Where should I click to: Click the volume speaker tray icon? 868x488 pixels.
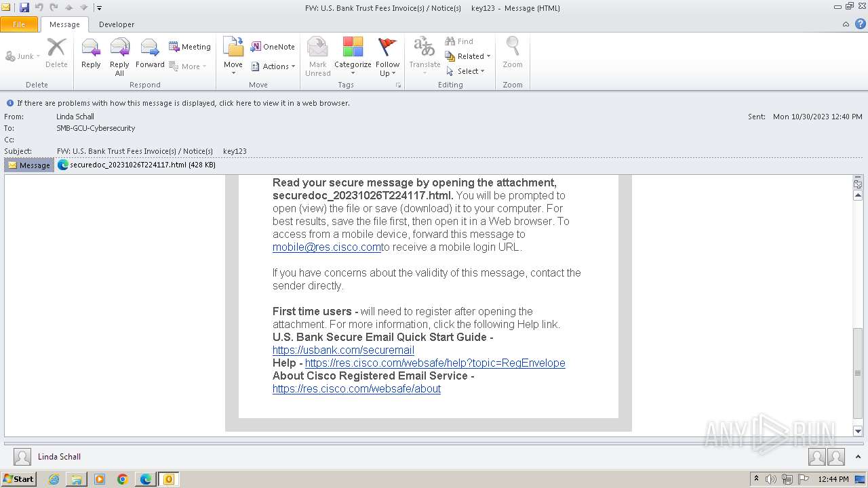(772, 479)
